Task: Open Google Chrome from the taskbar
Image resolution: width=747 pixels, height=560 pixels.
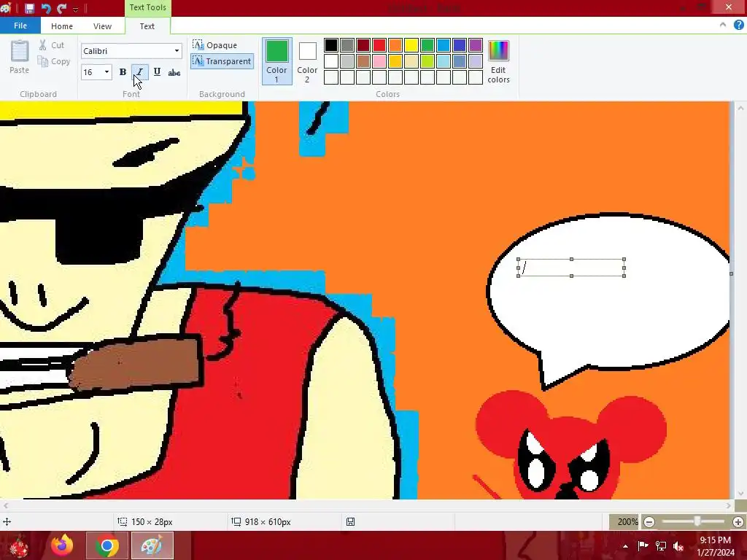Action: coord(107,545)
